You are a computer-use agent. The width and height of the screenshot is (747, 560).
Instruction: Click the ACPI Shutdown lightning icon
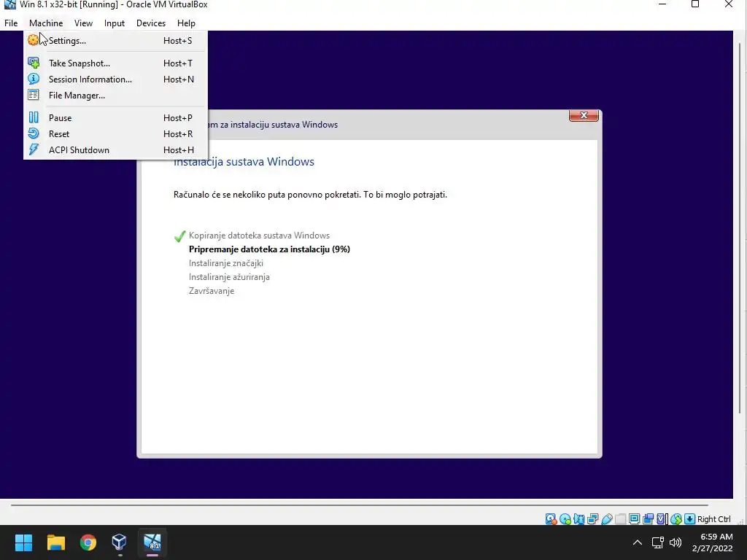point(34,149)
